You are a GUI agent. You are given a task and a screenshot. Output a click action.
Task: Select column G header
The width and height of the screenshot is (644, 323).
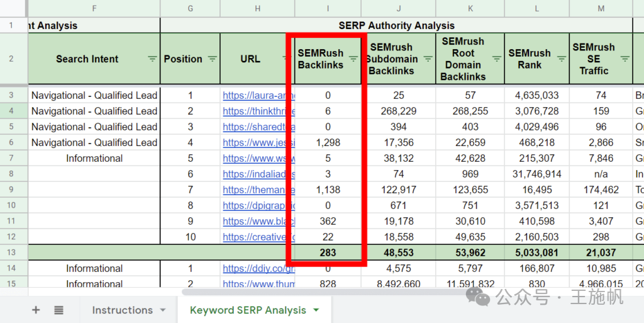pos(190,8)
